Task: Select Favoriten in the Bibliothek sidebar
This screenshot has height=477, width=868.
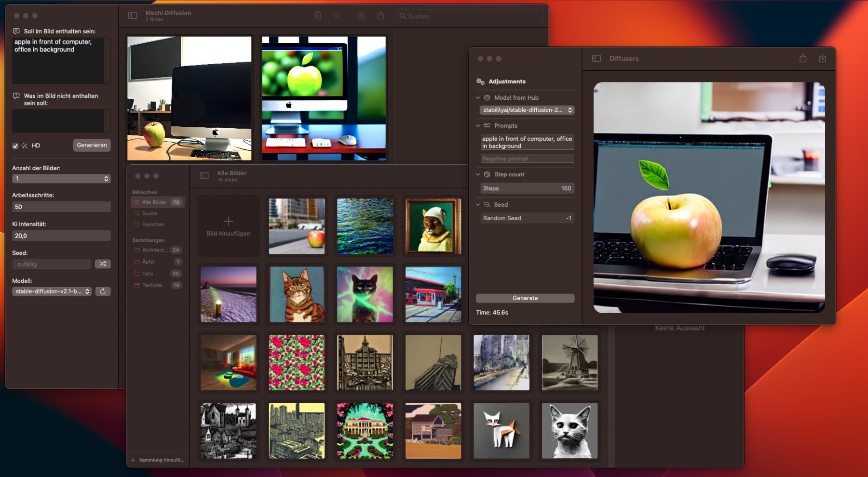Action: click(x=153, y=225)
